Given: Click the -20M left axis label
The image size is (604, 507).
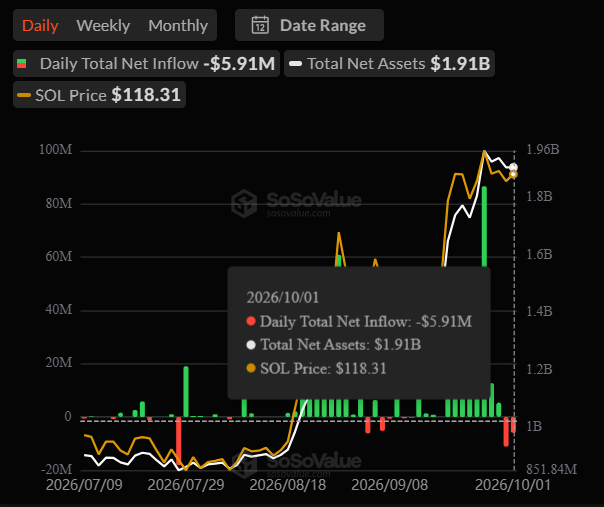Looking at the screenshot, I should [x=57, y=469].
